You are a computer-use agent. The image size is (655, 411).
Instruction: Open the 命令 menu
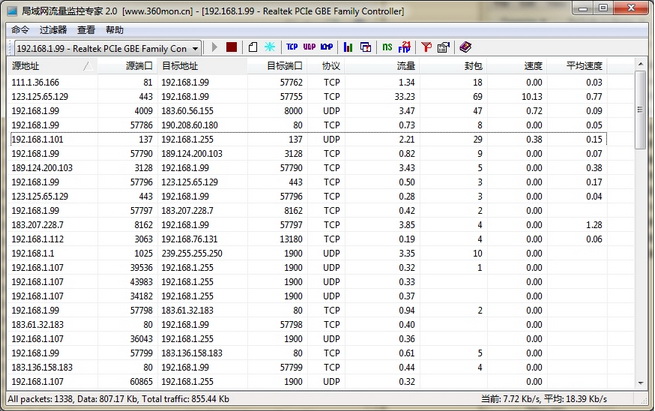(20, 30)
